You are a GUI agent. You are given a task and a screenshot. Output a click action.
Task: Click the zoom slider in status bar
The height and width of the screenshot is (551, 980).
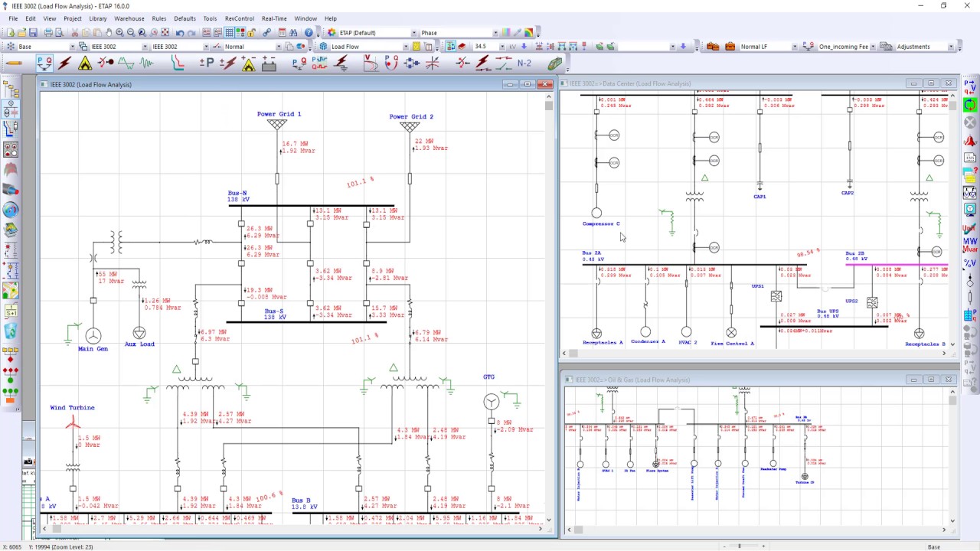pos(739,546)
